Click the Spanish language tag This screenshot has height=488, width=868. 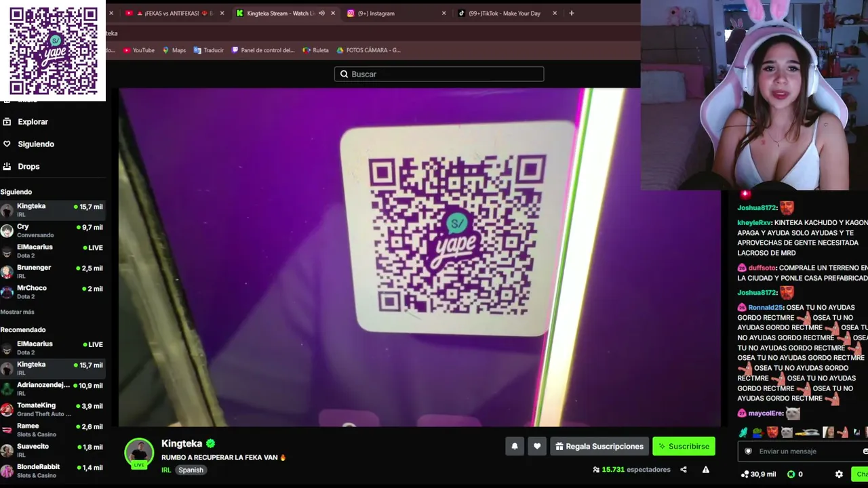tap(191, 470)
